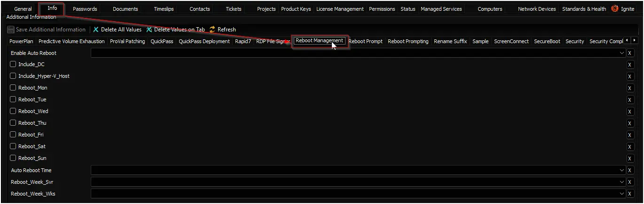Open the Enable Auto Reboot dropdown
The height and width of the screenshot is (204, 644).
click(x=358, y=53)
